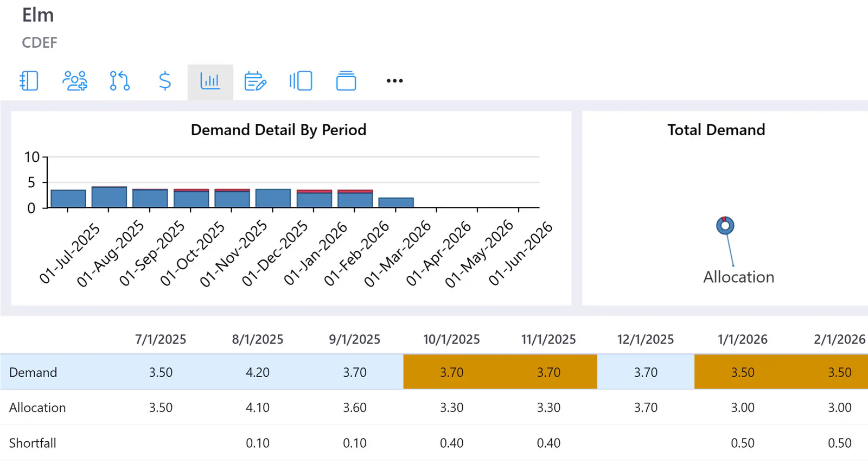
Task: Click the team members add icon
Action: click(74, 81)
